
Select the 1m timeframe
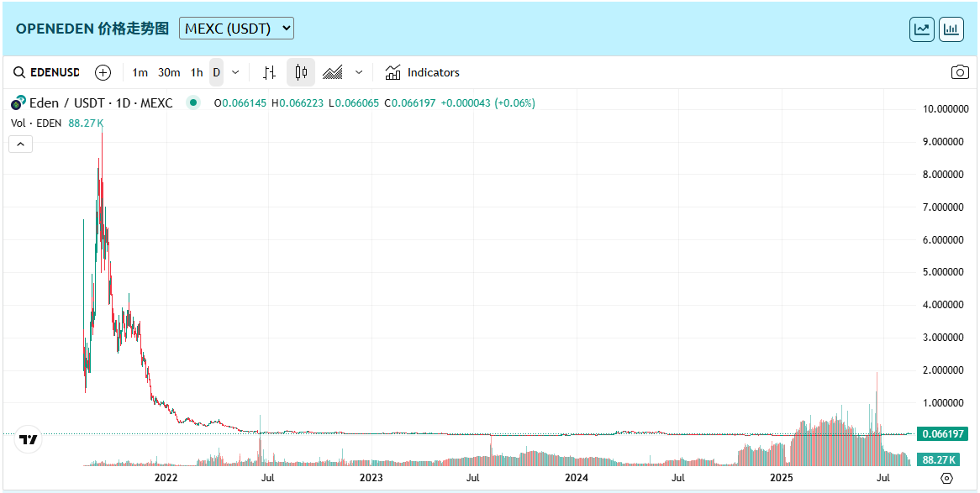(140, 72)
